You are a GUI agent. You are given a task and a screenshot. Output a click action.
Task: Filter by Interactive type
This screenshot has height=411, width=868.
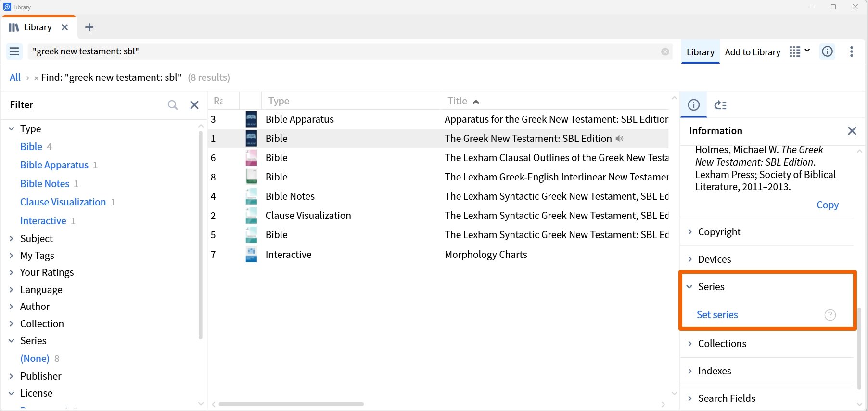pyautogui.click(x=43, y=221)
